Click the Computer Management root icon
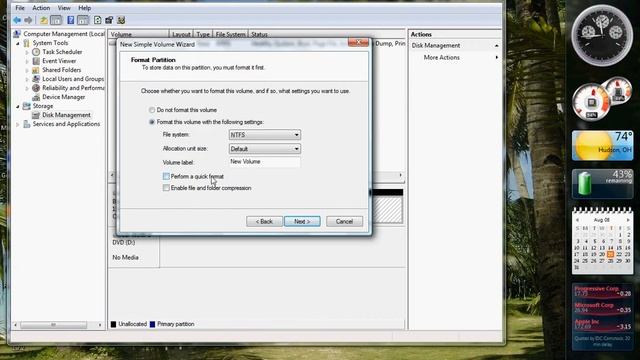This screenshot has width=640, height=360. coord(17,34)
